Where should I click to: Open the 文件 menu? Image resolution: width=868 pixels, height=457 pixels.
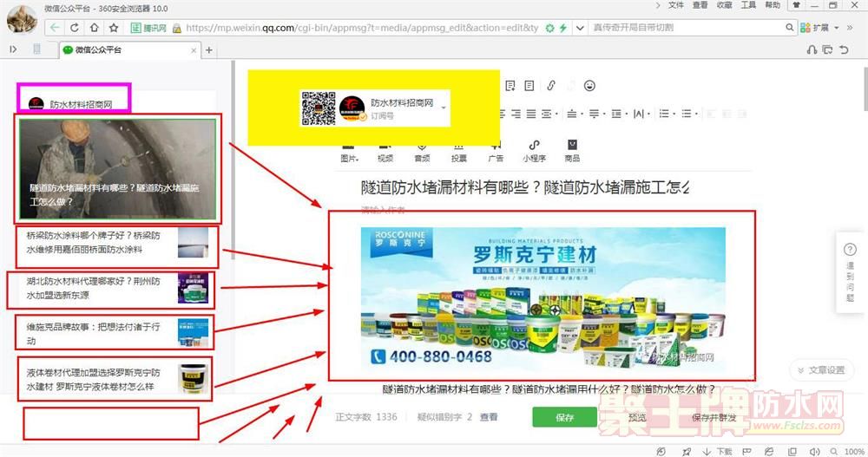tap(675, 5)
